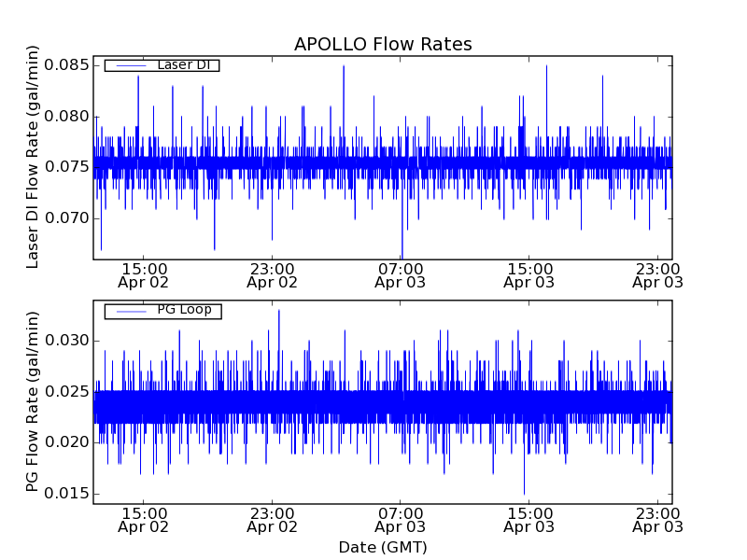Click the "APOLLO Flow Rates" chart title
This screenshot has height=560, width=747.
[x=383, y=44]
